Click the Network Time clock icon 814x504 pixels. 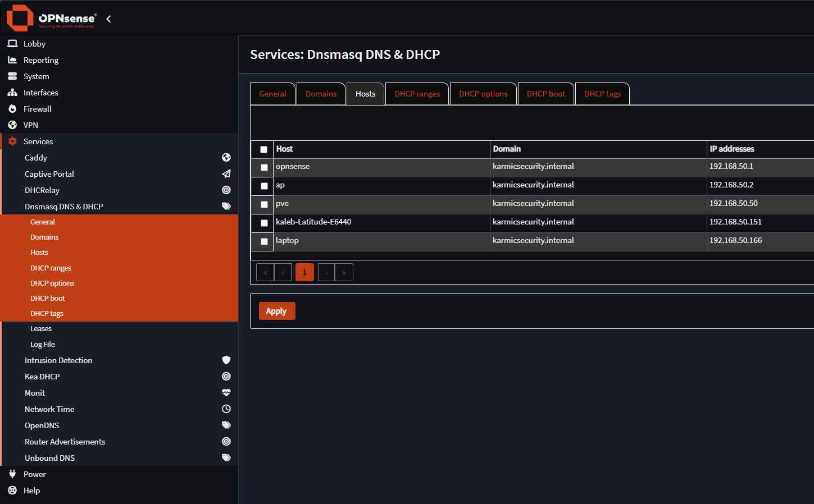[226, 409]
